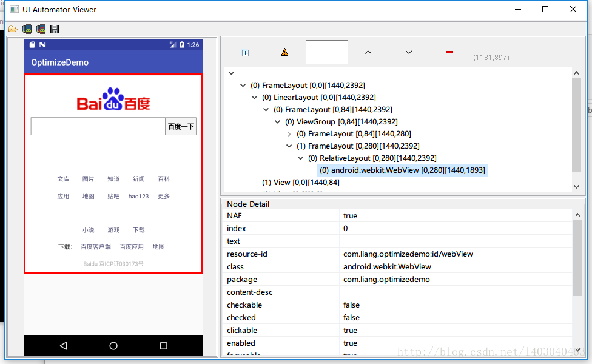
Task: Click the 百科 link in phone screenshot
Action: [x=164, y=179]
